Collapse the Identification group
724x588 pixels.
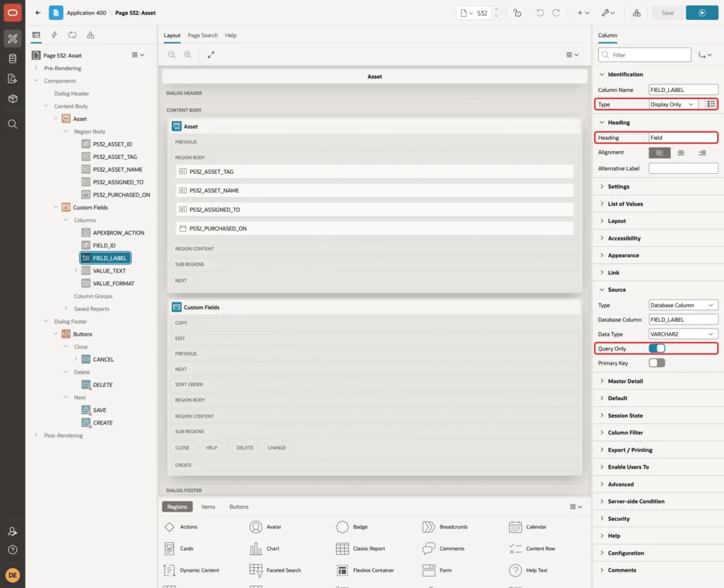602,74
